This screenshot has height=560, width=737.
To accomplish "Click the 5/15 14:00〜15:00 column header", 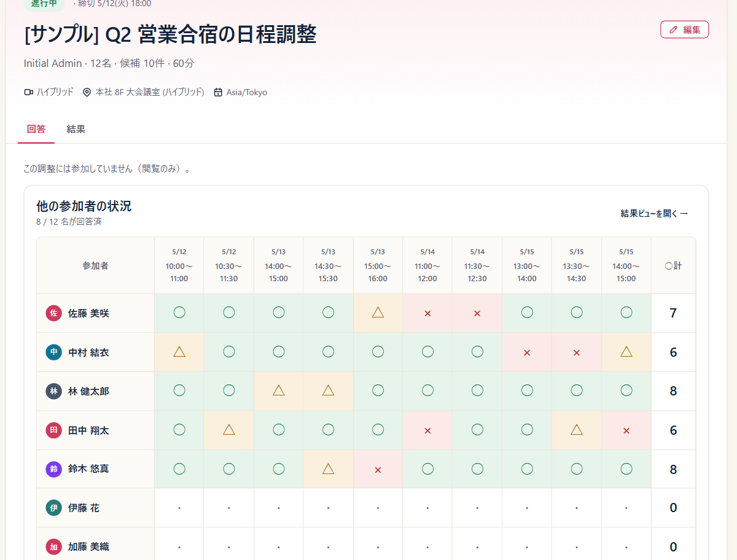I will (x=626, y=265).
